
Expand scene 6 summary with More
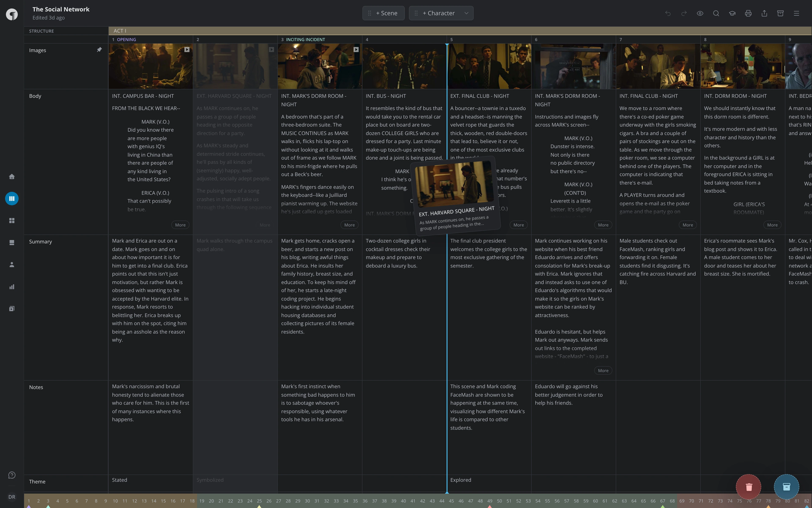click(603, 371)
